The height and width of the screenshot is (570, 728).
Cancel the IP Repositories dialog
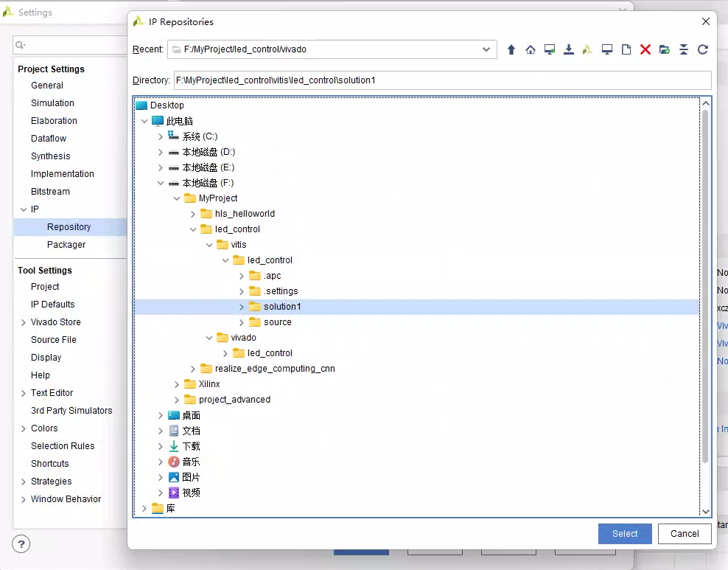click(685, 534)
